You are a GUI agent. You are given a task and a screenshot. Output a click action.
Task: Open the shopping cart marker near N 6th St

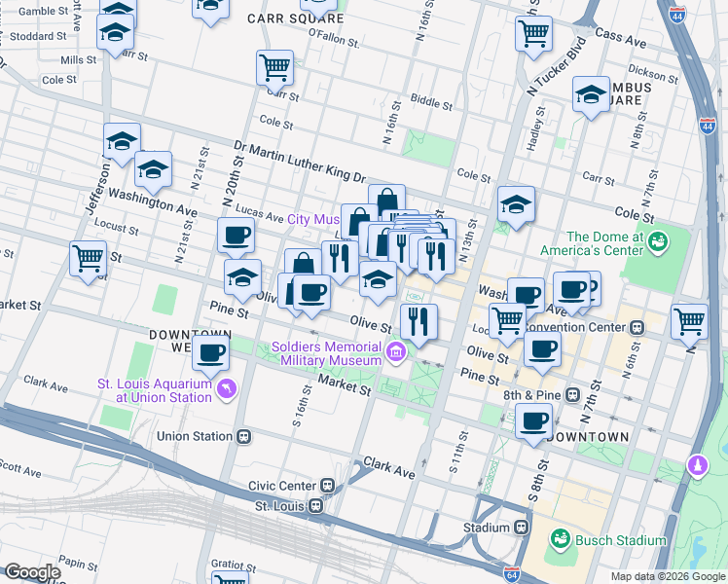[x=689, y=324]
